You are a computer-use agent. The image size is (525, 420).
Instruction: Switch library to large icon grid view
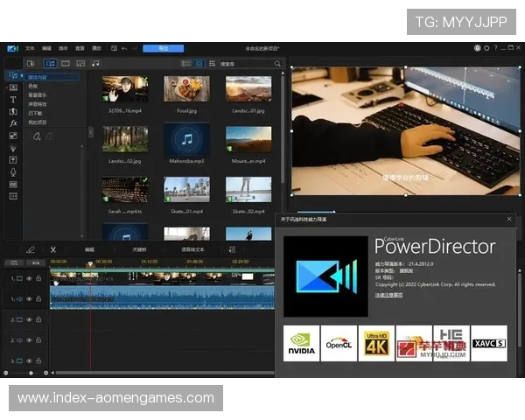point(199,64)
